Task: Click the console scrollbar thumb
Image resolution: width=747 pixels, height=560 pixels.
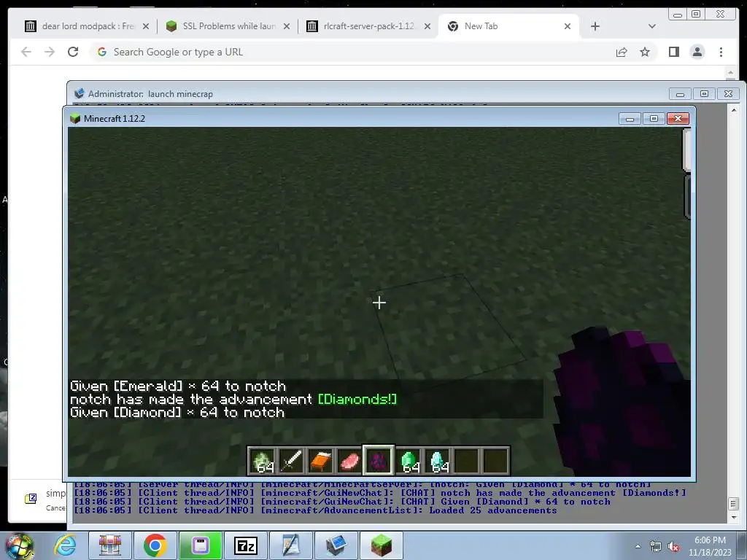Action: 734,503
